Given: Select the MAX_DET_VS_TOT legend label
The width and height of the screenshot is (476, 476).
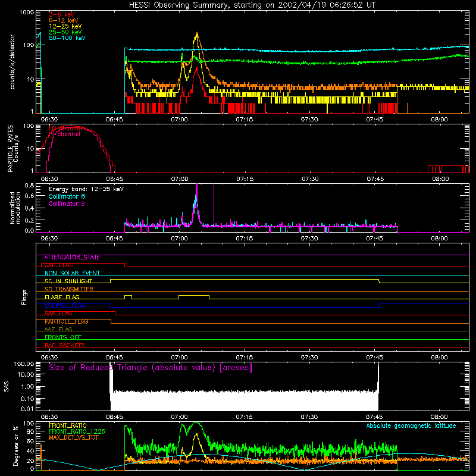Looking at the screenshot, I should 73,437.
